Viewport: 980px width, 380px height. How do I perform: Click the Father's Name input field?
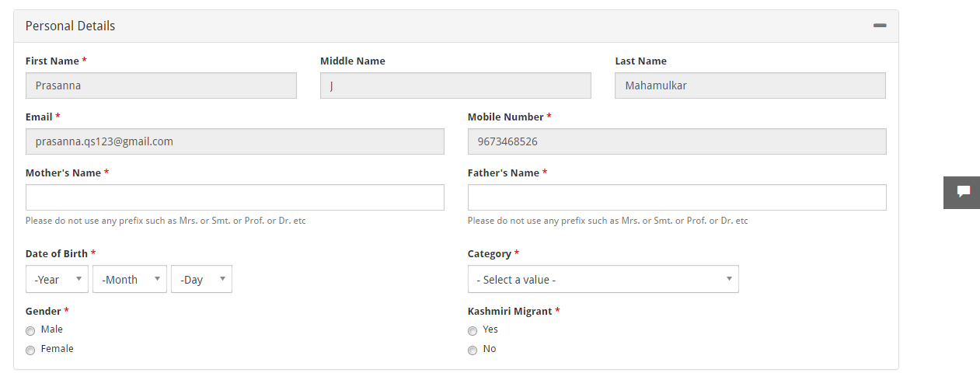pos(677,197)
